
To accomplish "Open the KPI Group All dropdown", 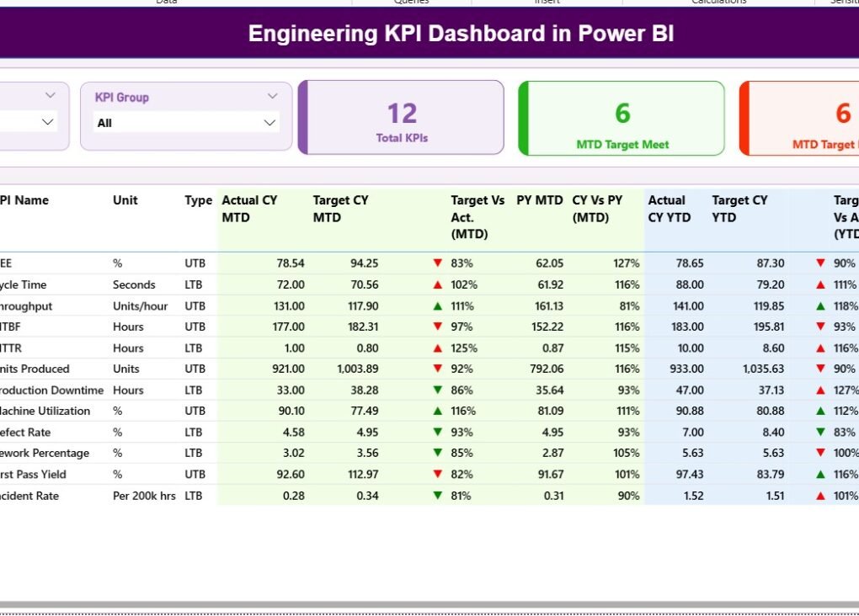I will coord(269,122).
